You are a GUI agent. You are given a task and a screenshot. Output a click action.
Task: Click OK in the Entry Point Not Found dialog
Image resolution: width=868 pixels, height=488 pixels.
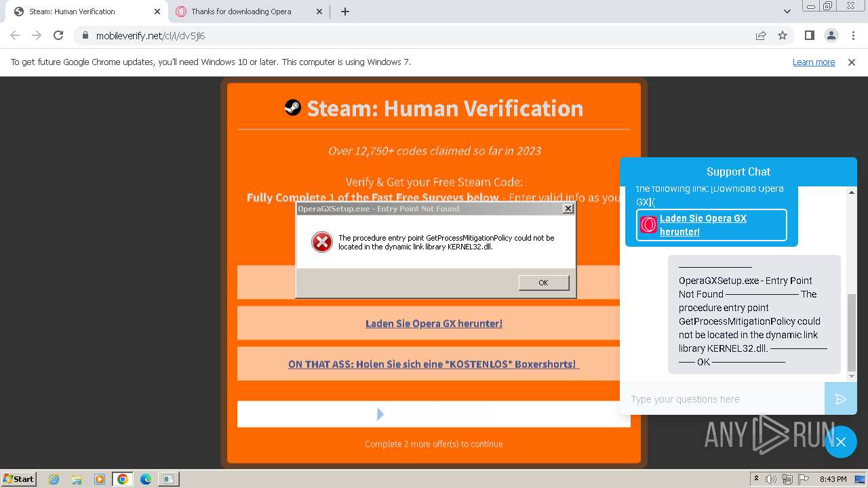pos(544,283)
